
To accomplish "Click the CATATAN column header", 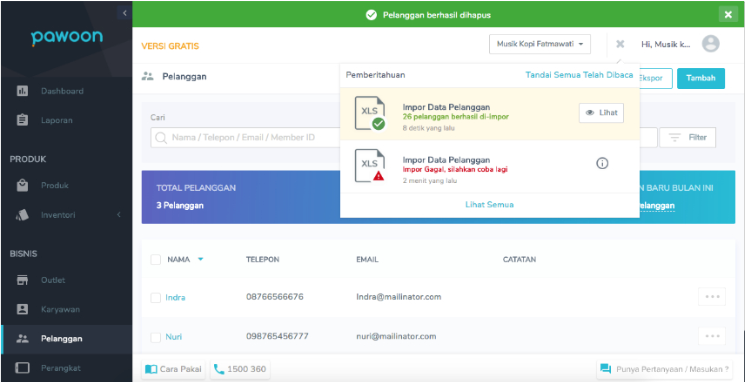I will point(519,259).
